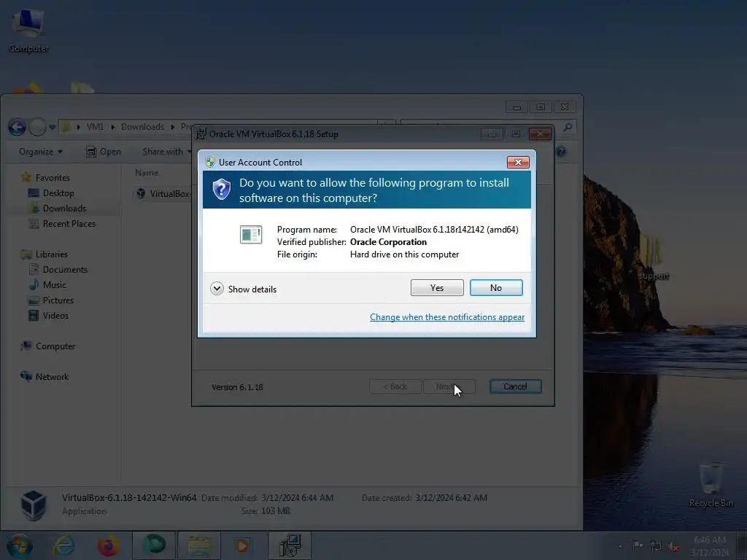Open 'Change when these notifications appear' link
The image size is (747, 560).
447,317
